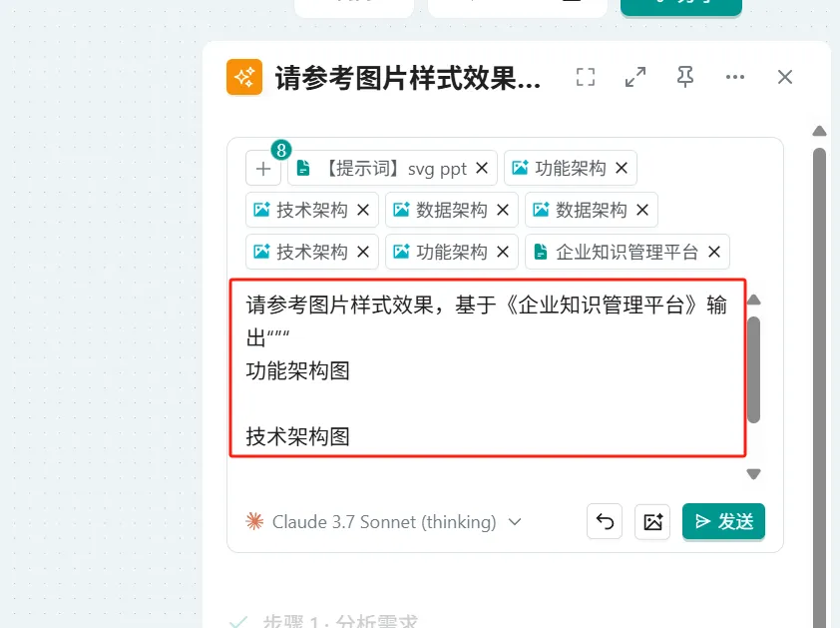The image size is (840, 628).
Task: Click the first 技术架构 image thumbnail chip
Action: 301,210
